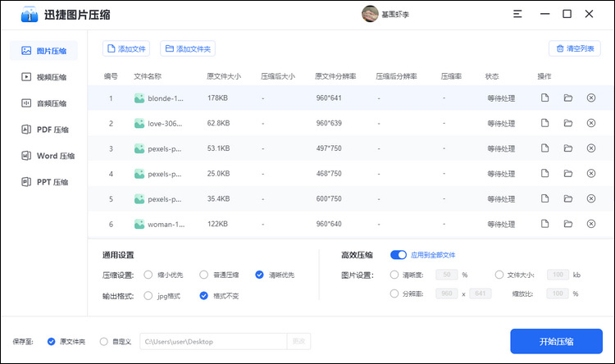This screenshot has height=364, width=615.
Task: Click the 等待处理 status in woman-1 row
Action: [x=501, y=224]
